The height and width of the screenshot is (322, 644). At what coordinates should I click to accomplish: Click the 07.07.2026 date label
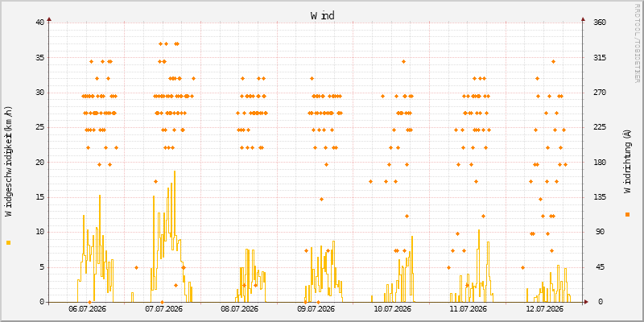tap(163, 309)
